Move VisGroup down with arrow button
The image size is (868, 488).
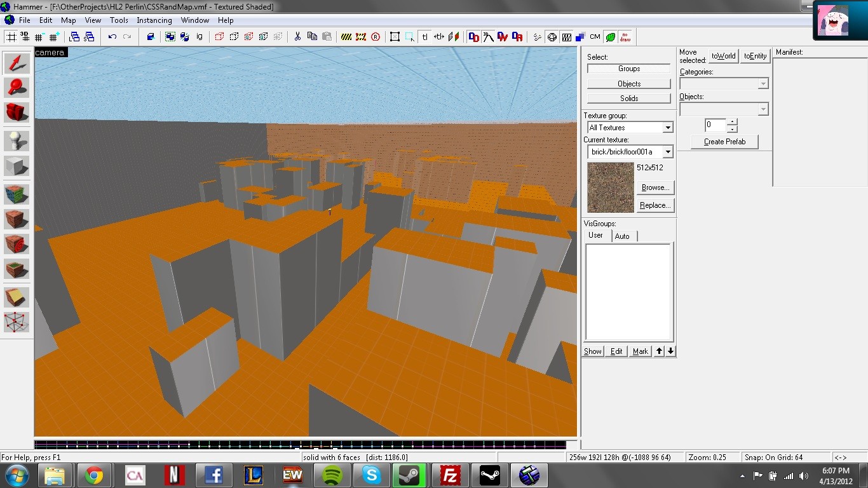point(670,351)
